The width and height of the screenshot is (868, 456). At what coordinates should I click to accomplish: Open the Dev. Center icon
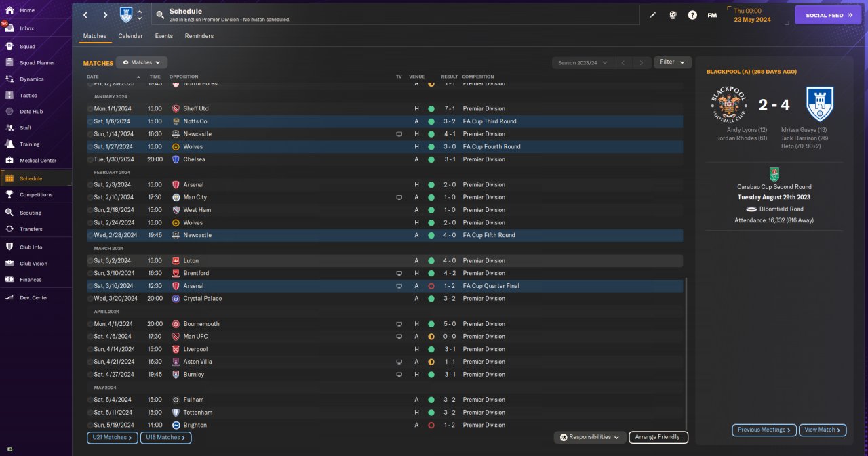pyautogui.click(x=9, y=298)
